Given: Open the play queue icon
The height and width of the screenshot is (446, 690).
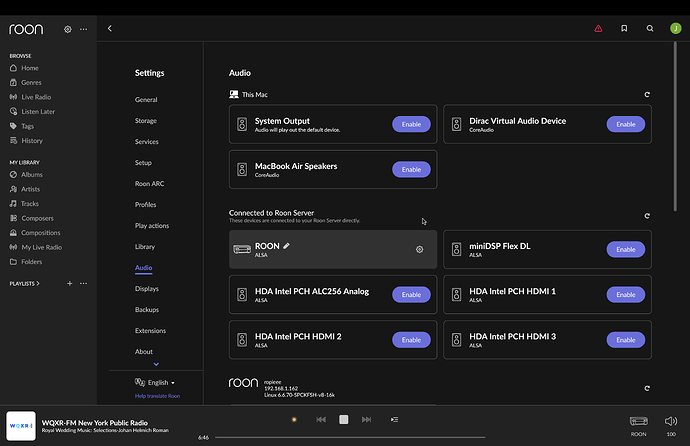Looking at the screenshot, I should coord(394,420).
